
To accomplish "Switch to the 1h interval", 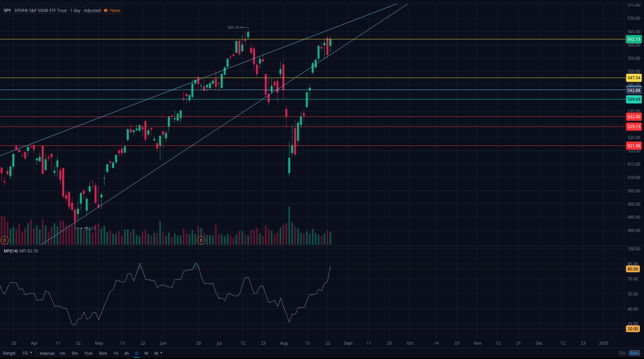I will (x=116, y=353).
